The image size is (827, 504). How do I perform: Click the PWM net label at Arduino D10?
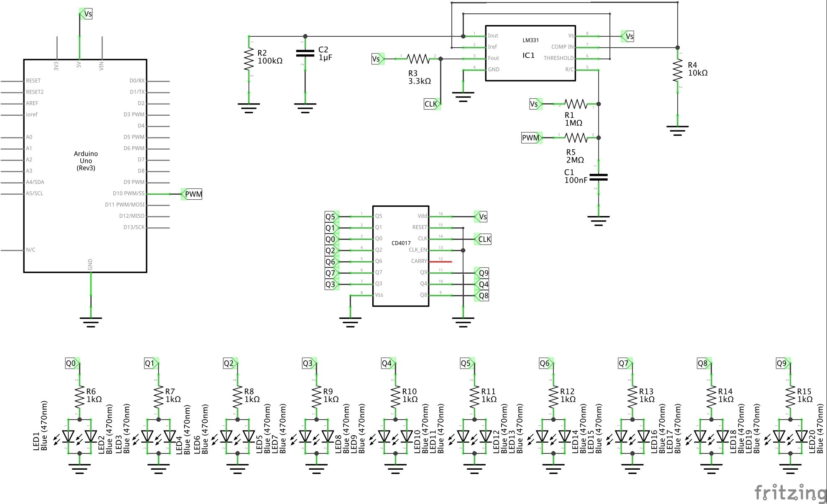pos(192,194)
